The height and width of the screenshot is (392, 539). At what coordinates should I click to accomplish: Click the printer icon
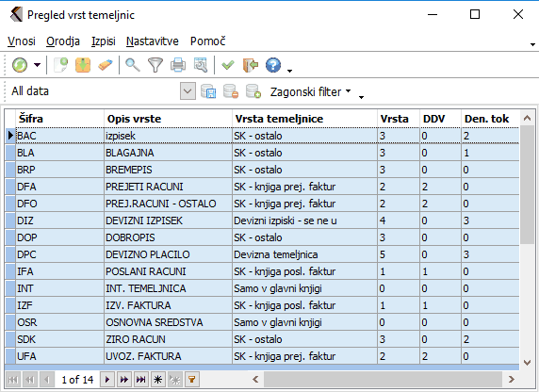[178, 65]
